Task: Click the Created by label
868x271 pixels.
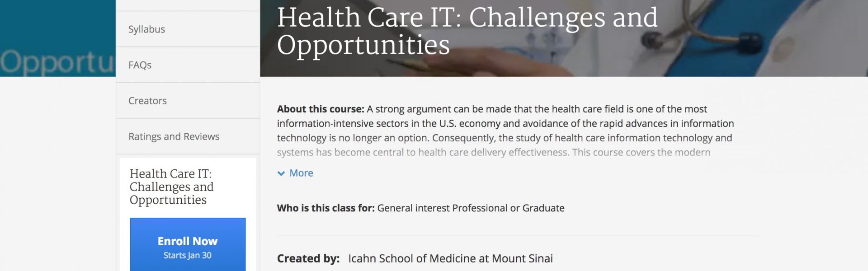Action: 308,258
